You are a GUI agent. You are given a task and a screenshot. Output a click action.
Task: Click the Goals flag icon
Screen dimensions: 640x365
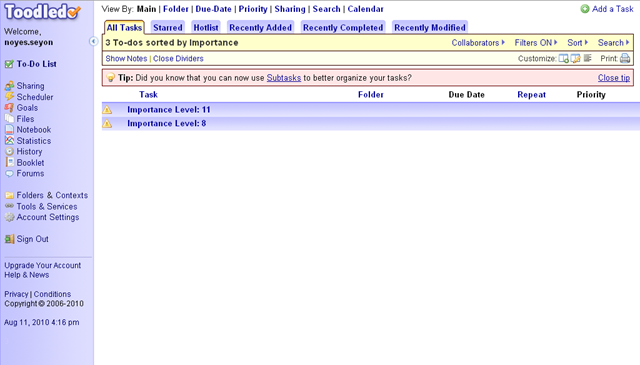pyautogui.click(x=9, y=108)
